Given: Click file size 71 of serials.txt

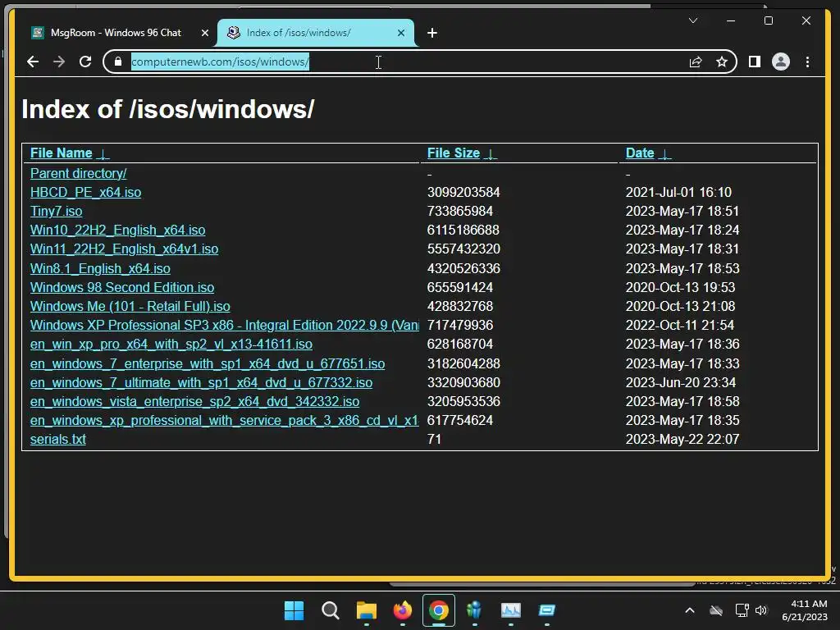Looking at the screenshot, I should pos(434,440).
